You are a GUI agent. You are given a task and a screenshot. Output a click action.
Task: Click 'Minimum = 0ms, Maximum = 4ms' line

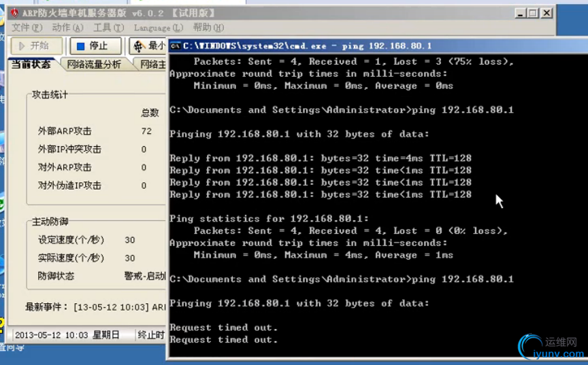point(323,255)
